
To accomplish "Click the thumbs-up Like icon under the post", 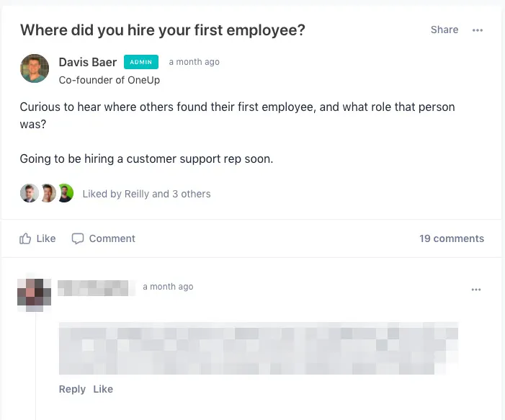I will pyautogui.click(x=25, y=238).
